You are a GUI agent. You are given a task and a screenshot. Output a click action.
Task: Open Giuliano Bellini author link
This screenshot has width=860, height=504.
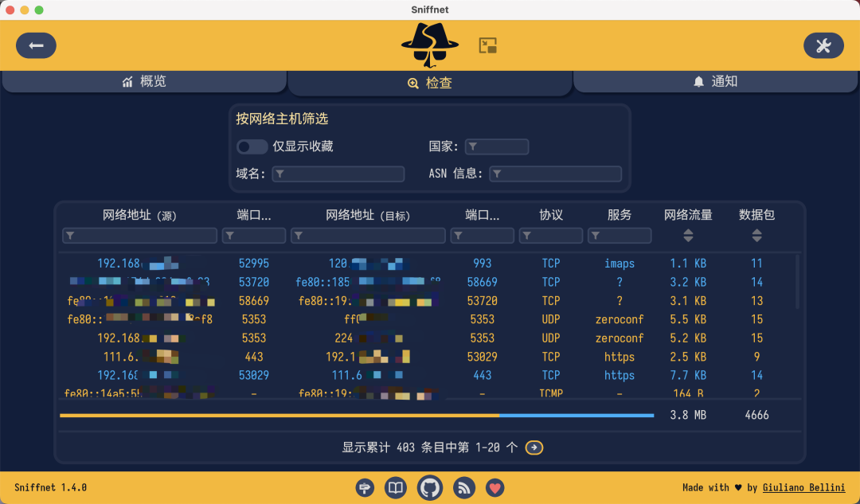tap(803, 487)
